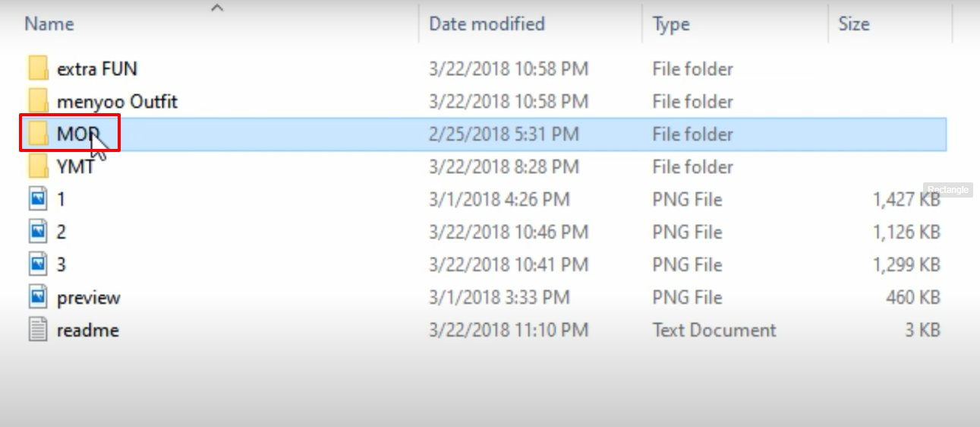
Task: Select the preview image file icon
Action: (39, 297)
